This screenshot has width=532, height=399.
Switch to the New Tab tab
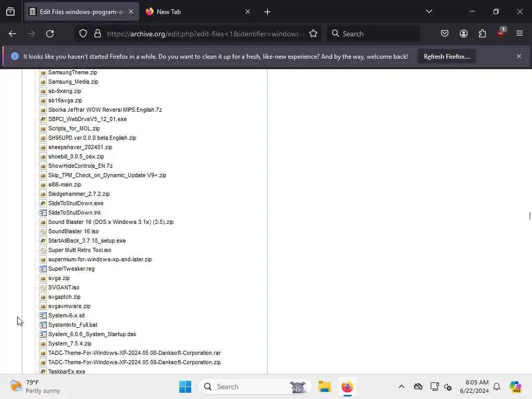[198, 12]
